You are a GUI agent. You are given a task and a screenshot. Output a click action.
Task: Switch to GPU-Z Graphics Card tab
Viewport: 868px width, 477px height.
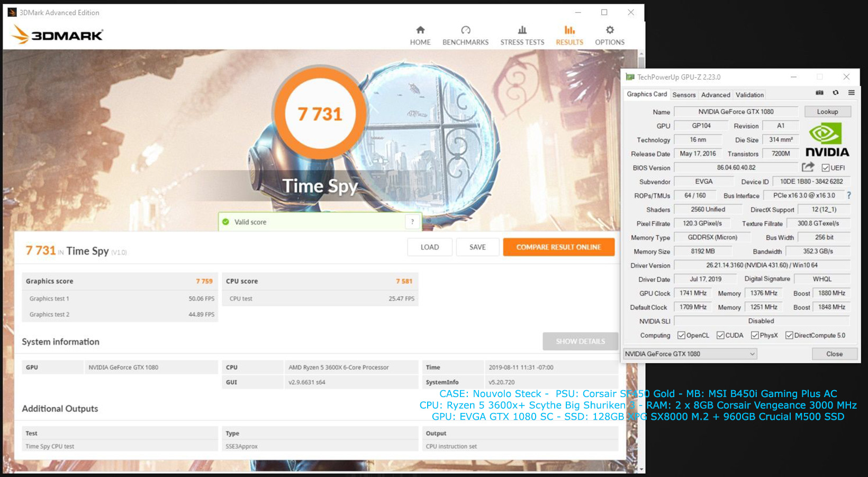tap(647, 94)
